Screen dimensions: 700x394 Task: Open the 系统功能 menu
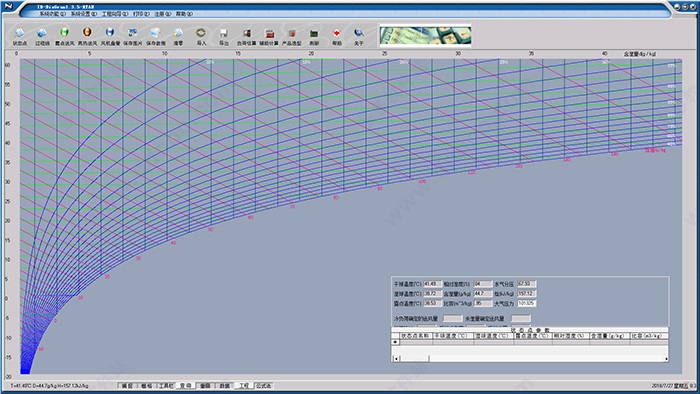(52, 14)
